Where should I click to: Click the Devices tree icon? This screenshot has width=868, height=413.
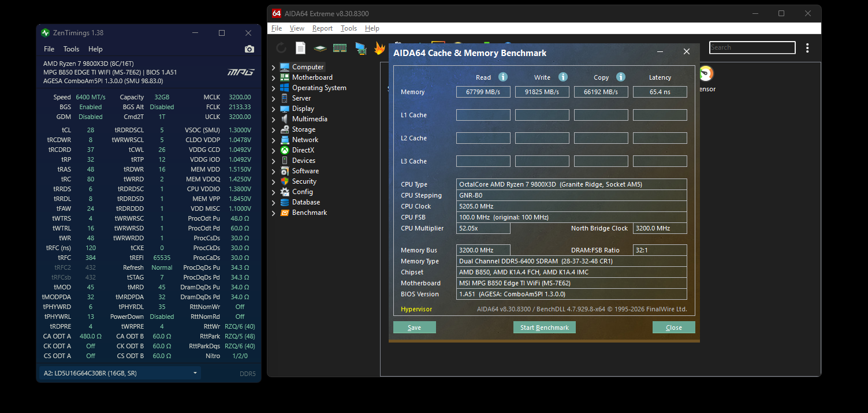[285, 161]
